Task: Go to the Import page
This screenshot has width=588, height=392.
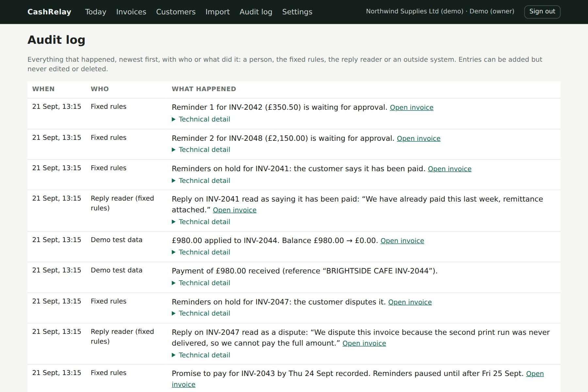Action: [218, 12]
